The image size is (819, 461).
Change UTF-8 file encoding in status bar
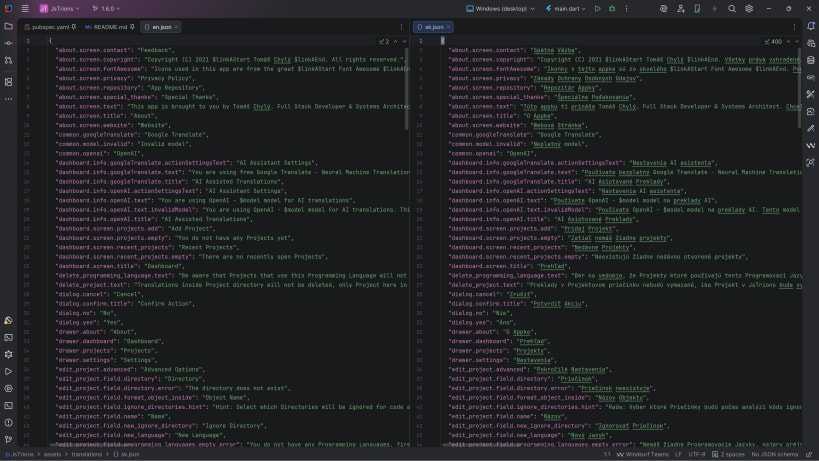pos(697,455)
